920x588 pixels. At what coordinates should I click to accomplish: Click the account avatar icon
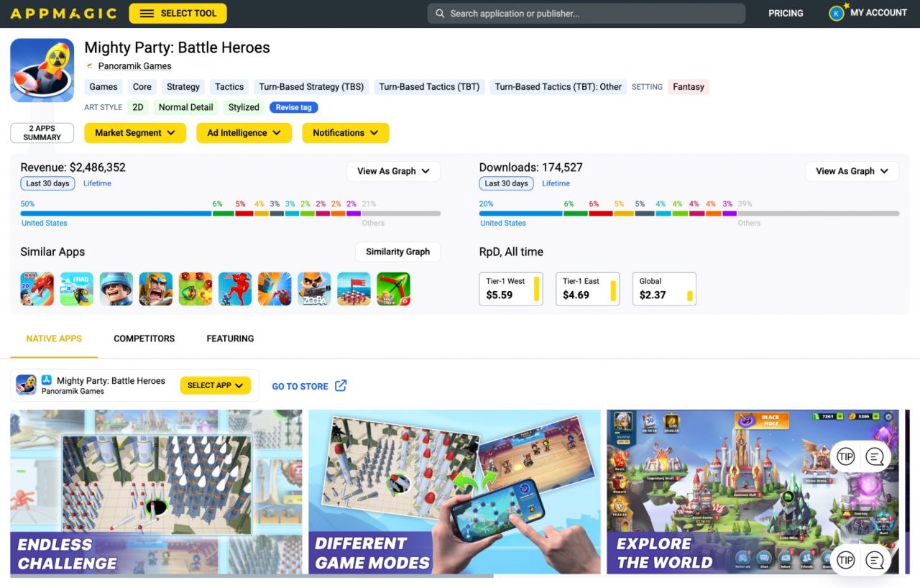click(x=836, y=13)
